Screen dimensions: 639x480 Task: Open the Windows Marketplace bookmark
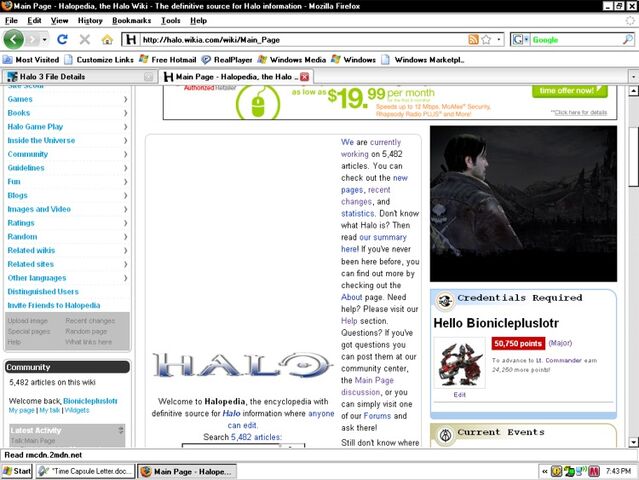423,59
